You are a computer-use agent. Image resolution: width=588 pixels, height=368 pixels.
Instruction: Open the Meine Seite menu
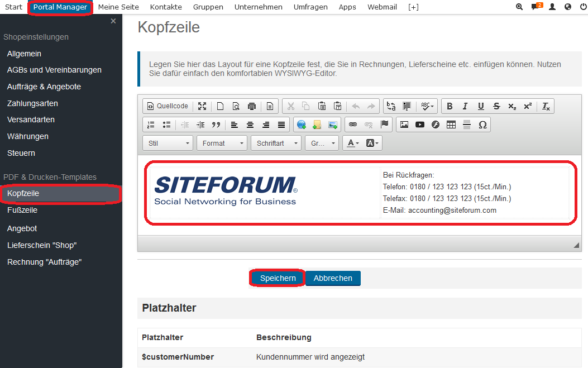click(x=118, y=7)
